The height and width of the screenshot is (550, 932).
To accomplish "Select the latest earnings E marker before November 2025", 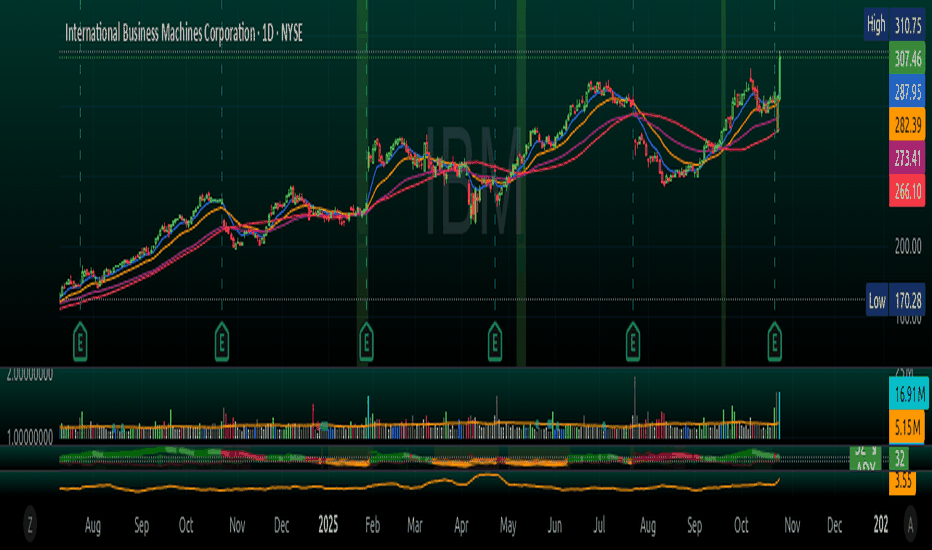I will click(x=774, y=342).
